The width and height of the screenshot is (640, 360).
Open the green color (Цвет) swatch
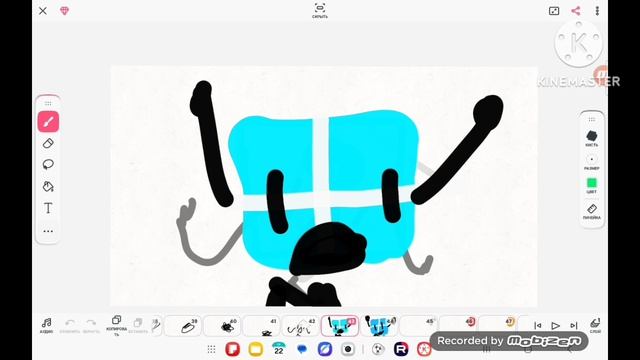[592, 186]
